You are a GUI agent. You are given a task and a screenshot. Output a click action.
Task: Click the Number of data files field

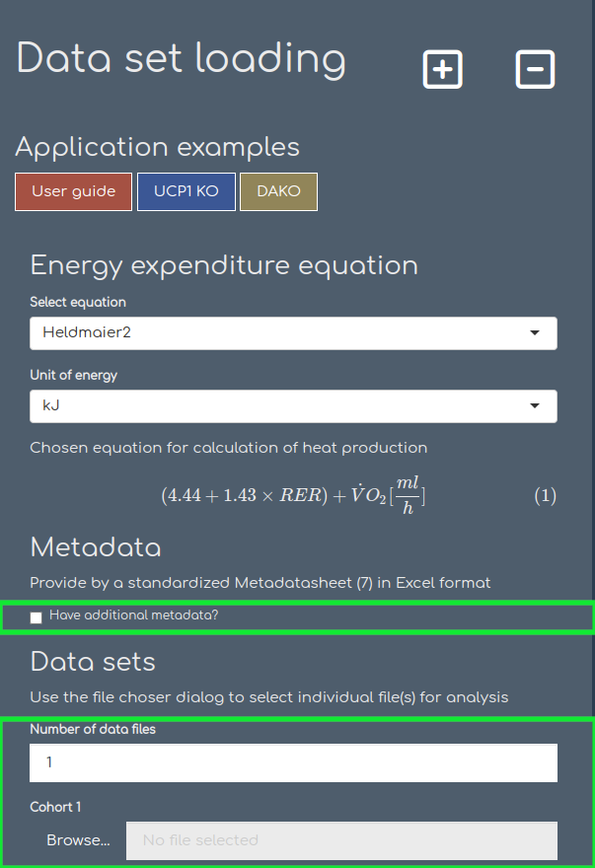[x=294, y=762]
